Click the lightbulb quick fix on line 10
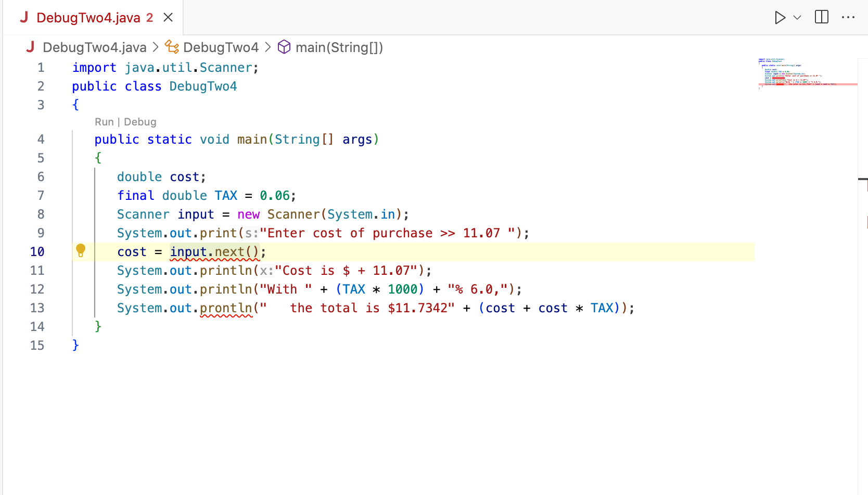Screen dimensions: 868x495 click(81, 250)
